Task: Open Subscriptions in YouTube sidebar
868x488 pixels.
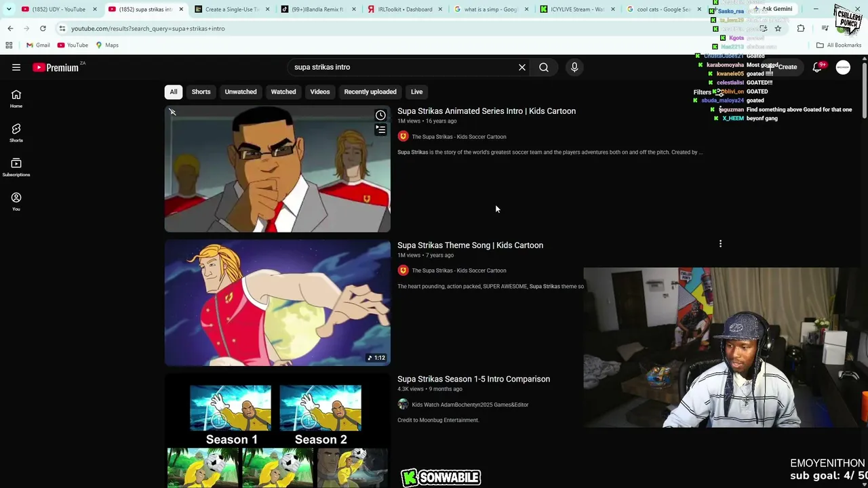Action: coord(16,167)
